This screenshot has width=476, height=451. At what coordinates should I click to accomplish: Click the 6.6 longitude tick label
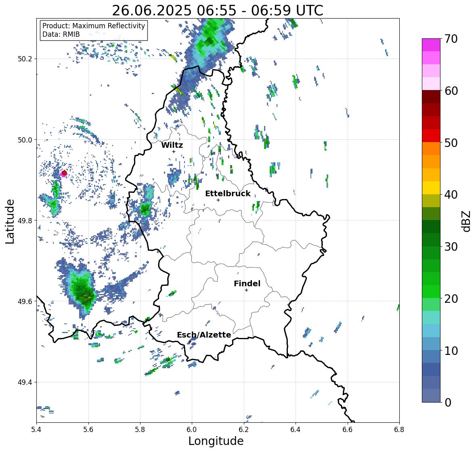(x=348, y=429)
